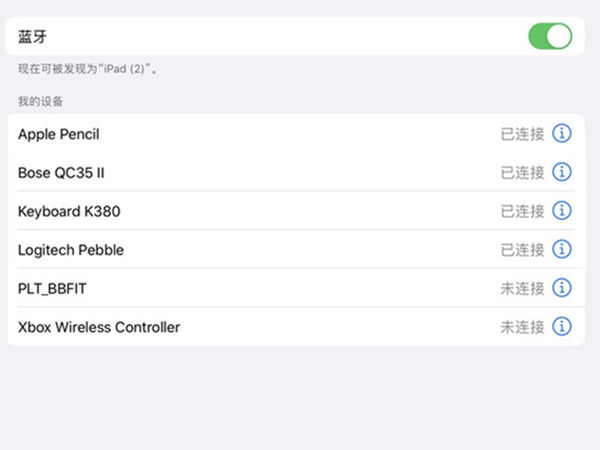This screenshot has height=450, width=600.
Task: Click 未连接 status of PLT_BBFIT
Action: (x=522, y=288)
